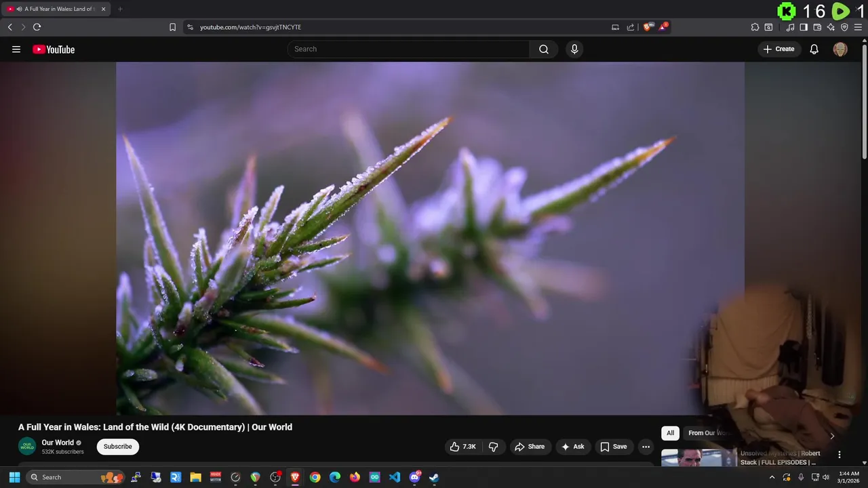The width and height of the screenshot is (868, 488).
Task: Click the YouTube search magnifier button
Action: click(544, 49)
